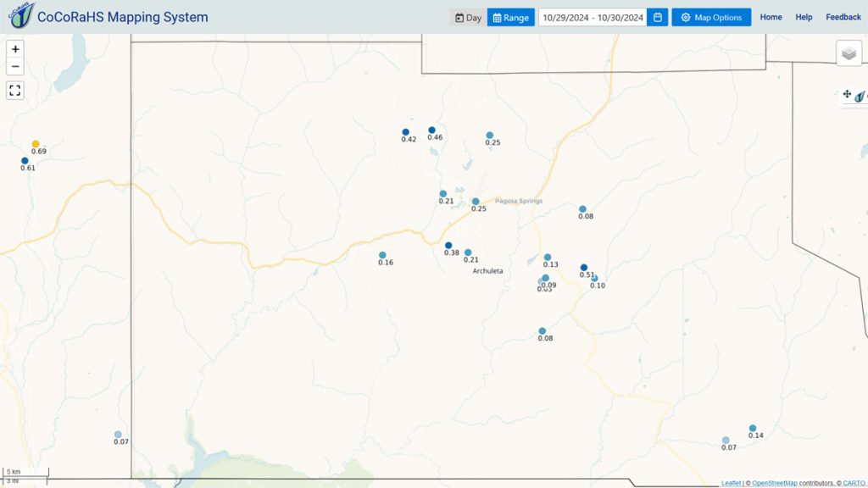
Task: Open the 0.38 station dot
Action: pyautogui.click(x=448, y=246)
